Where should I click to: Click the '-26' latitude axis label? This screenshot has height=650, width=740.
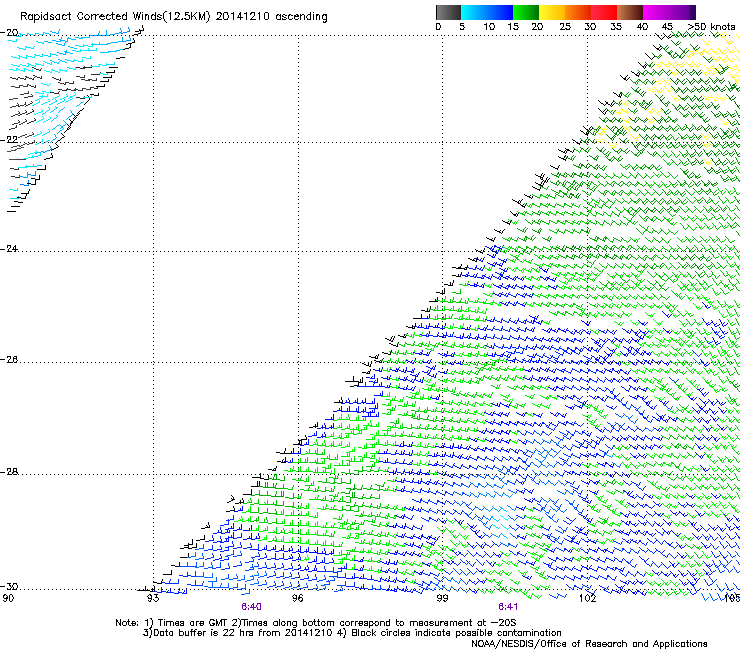click(9, 360)
